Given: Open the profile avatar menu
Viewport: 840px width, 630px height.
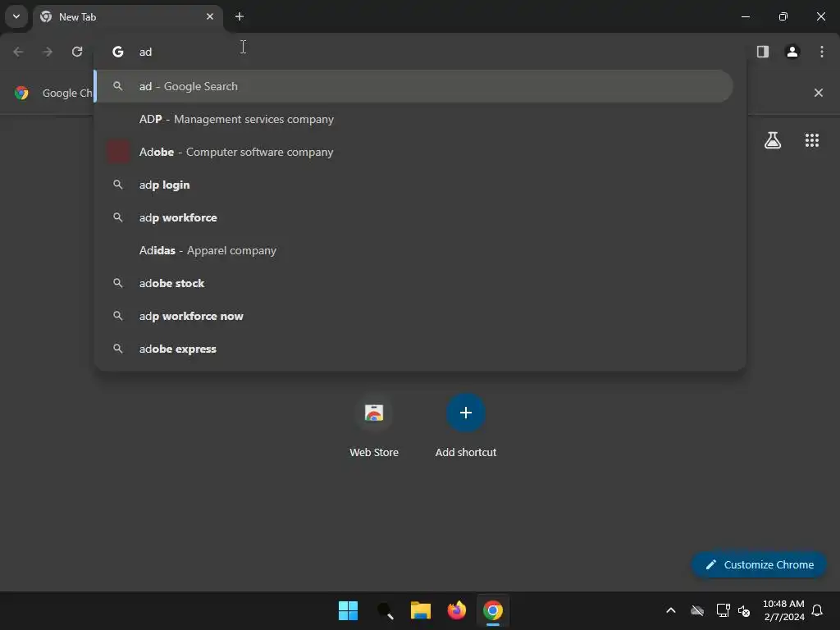Looking at the screenshot, I should [792, 52].
